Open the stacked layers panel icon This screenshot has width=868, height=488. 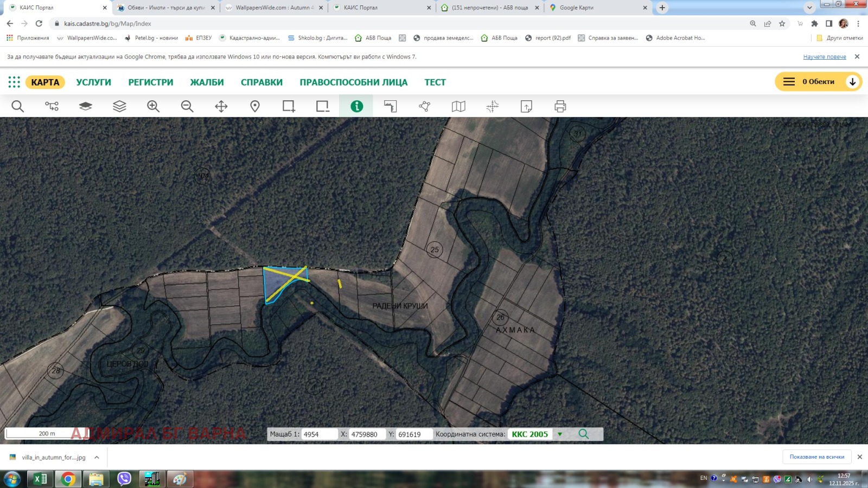coord(119,106)
